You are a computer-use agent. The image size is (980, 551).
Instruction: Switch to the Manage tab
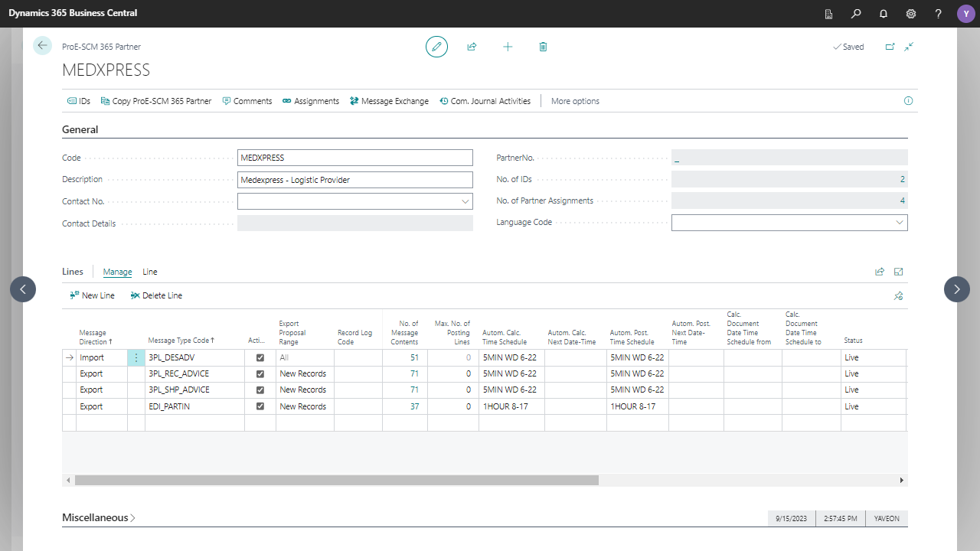(x=117, y=272)
